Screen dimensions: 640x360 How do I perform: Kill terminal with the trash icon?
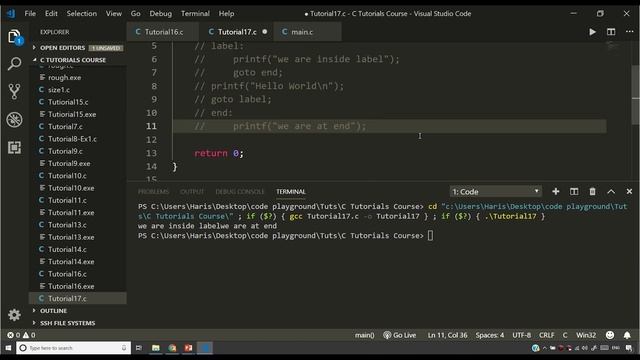point(592,191)
